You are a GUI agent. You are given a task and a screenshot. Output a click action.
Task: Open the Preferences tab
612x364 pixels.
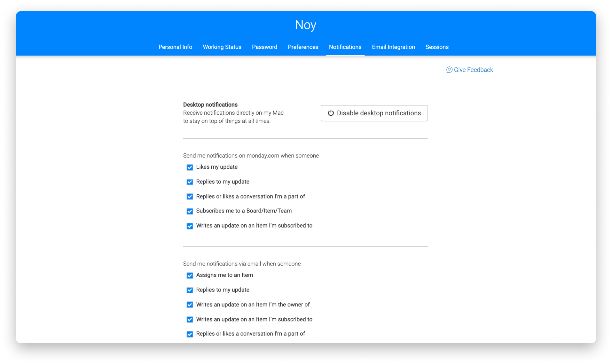[x=303, y=47]
